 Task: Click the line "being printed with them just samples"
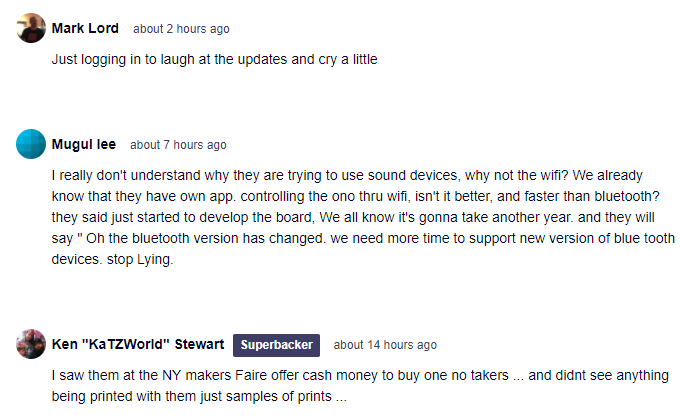pyautogui.click(x=199, y=396)
